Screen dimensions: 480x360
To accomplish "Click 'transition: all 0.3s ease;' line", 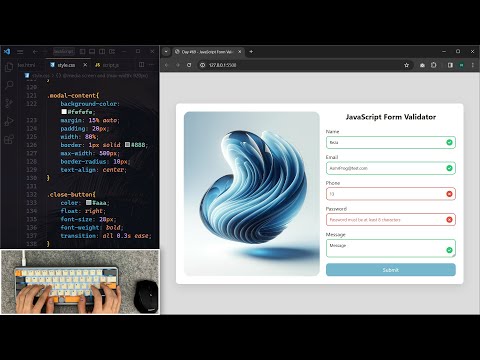I will point(106,236).
